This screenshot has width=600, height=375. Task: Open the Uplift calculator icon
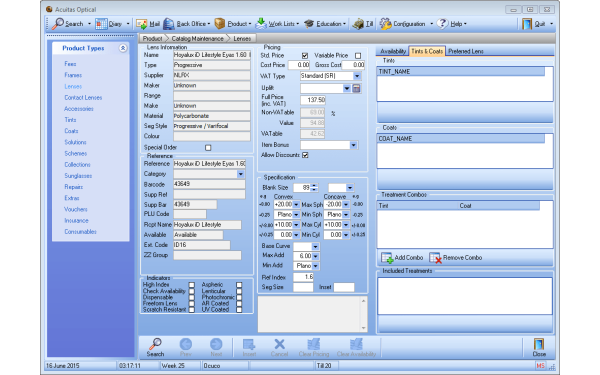click(356, 88)
